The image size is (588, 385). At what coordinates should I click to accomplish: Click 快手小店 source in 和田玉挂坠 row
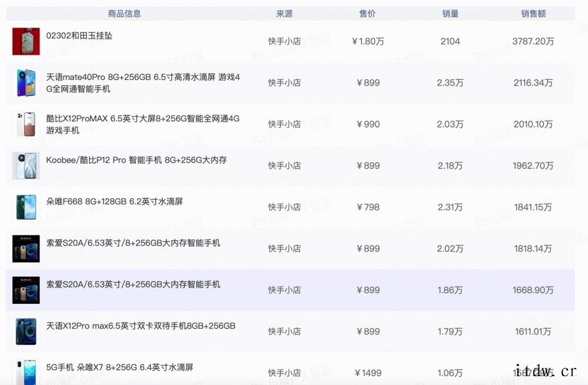pos(284,41)
